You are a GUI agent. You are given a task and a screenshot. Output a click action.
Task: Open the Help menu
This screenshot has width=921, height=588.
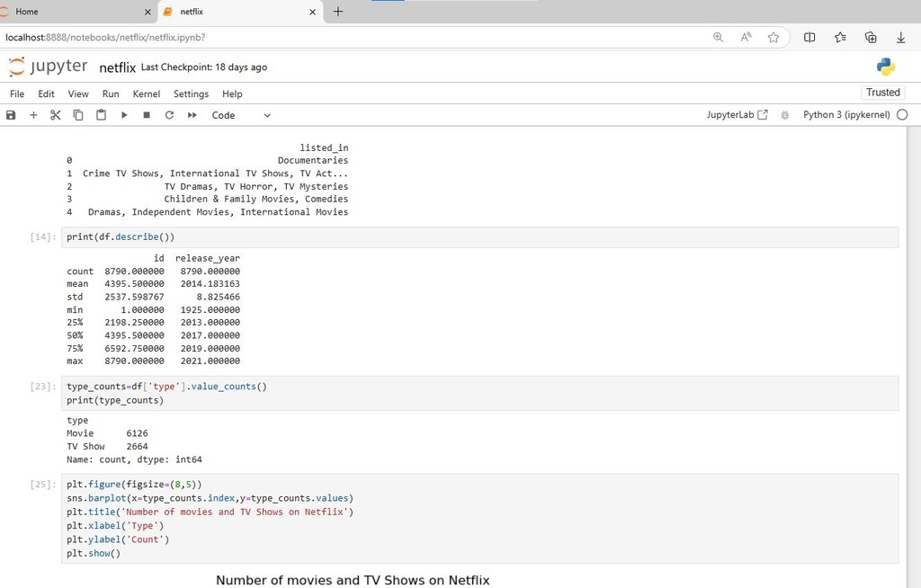point(232,94)
